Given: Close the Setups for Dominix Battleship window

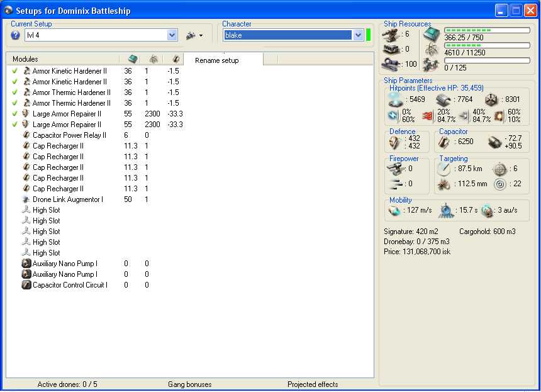Looking at the screenshot, I should 530,10.
